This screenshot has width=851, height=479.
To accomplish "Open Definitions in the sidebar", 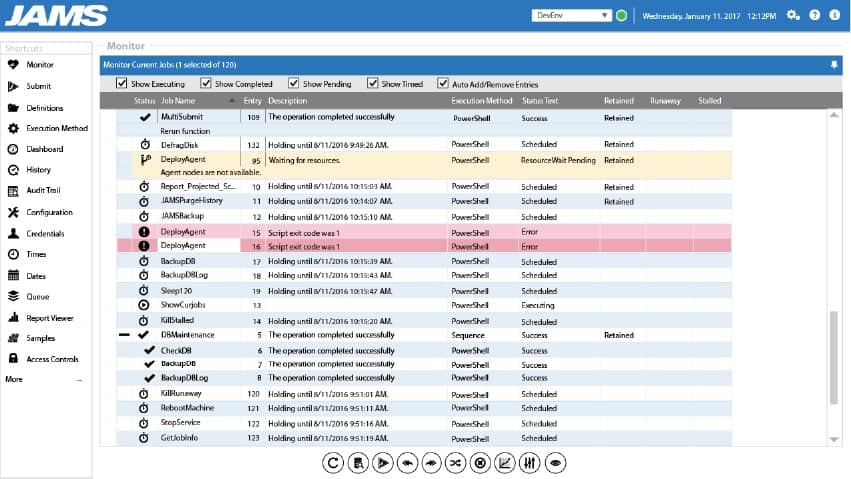I will click(x=44, y=108).
